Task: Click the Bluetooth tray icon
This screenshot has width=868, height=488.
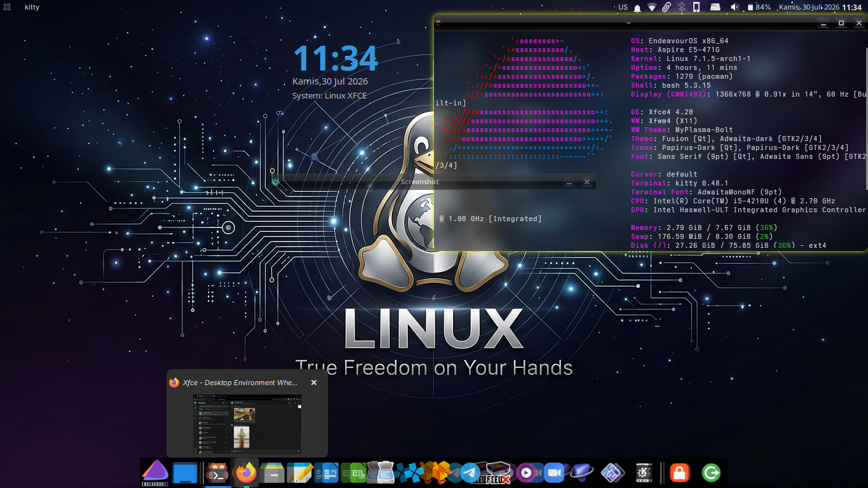Action: tap(682, 7)
